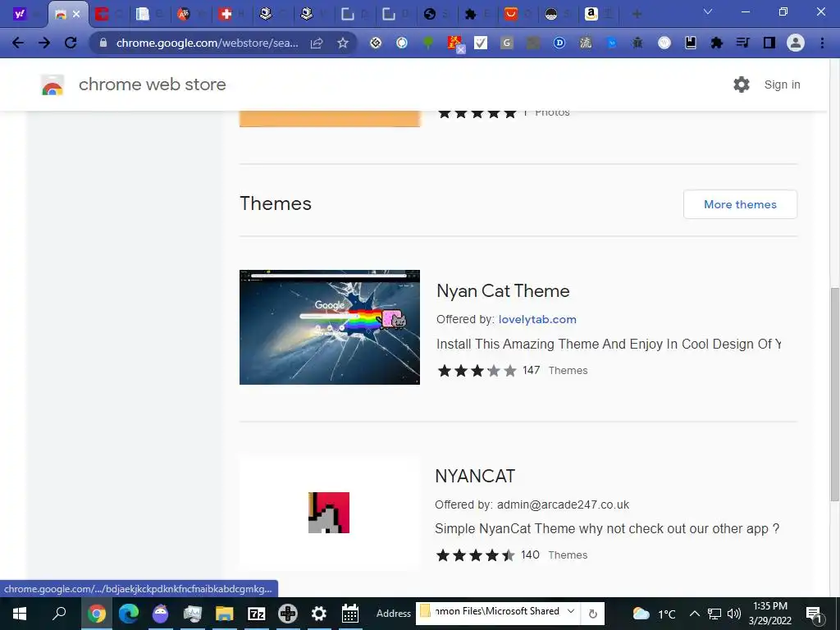Click the More themes button
840x630 pixels.
(741, 204)
